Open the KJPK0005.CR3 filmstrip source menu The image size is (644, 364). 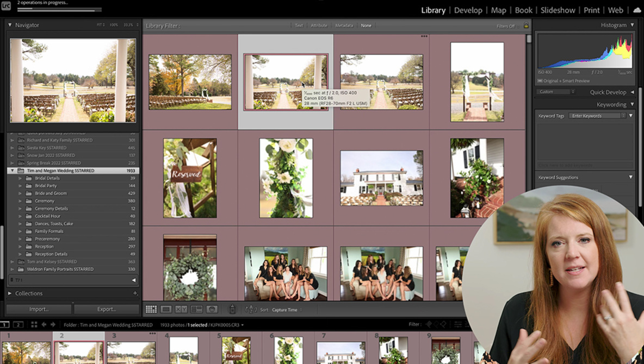[x=227, y=325]
